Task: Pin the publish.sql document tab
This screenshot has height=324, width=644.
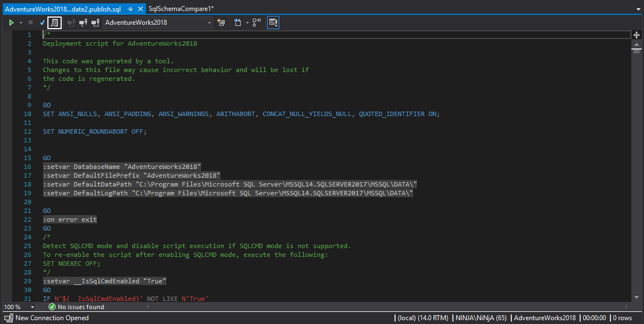Action: coord(130,8)
